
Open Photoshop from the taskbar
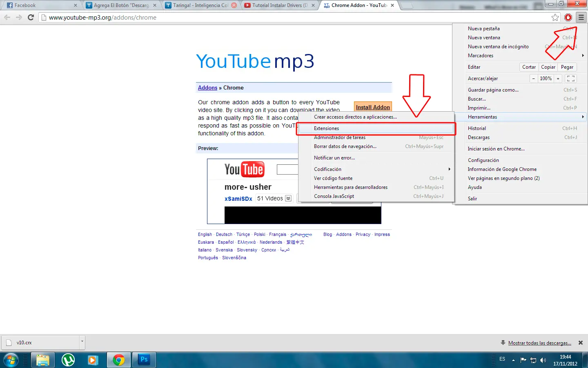tap(144, 359)
